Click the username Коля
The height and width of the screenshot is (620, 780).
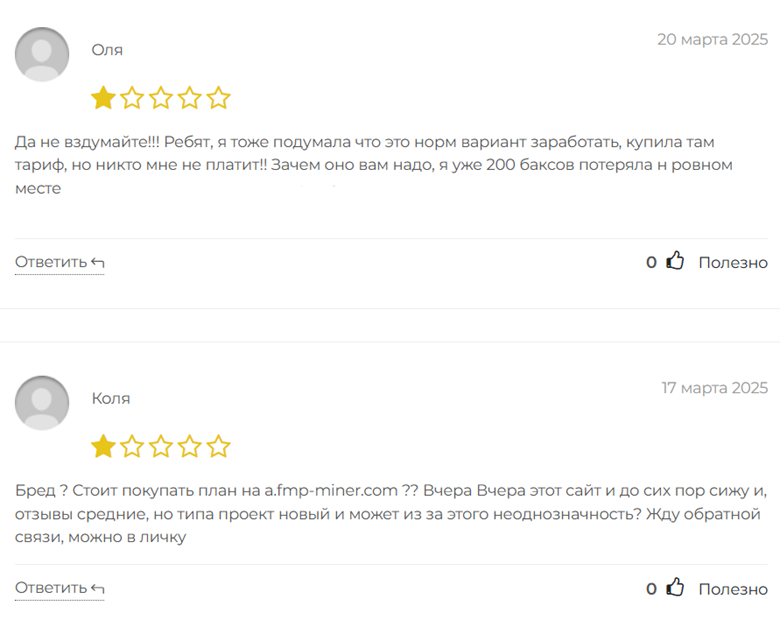coord(111,398)
